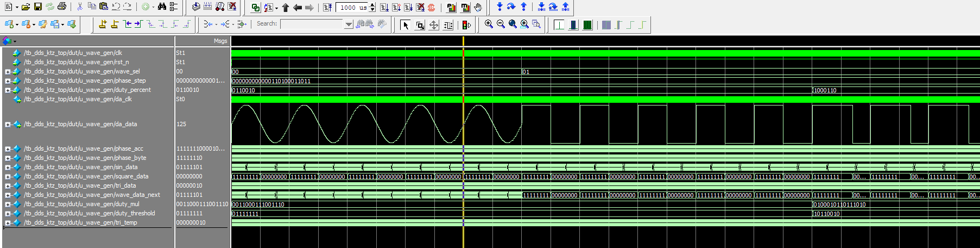Click the Simulate icon with red figure
Image resolution: width=980 pixels, height=248 pixels.
pos(220,7)
